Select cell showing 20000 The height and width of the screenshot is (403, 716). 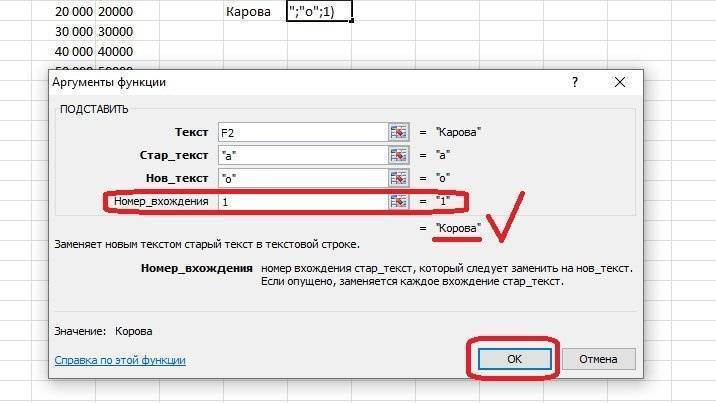coord(127,11)
